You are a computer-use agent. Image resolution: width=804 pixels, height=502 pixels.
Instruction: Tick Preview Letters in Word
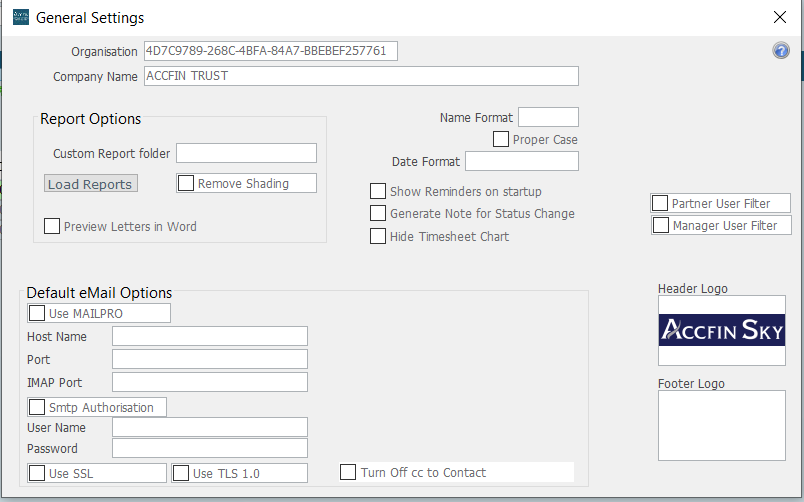tap(52, 226)
